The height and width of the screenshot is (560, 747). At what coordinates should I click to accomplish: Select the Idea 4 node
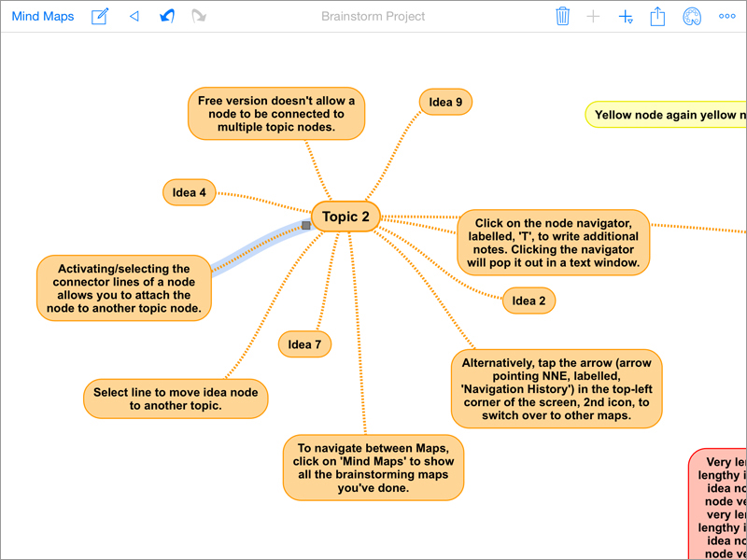click(x=190, y=192)
